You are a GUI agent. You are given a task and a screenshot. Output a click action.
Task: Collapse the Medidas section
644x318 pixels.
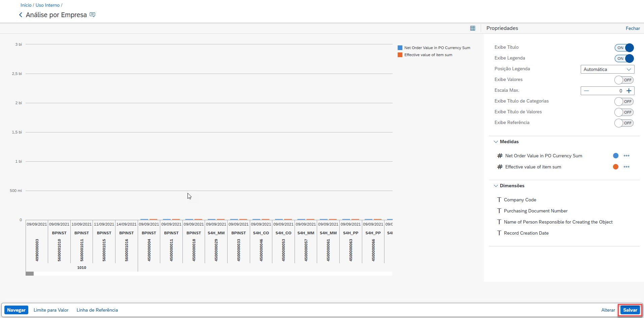tap(496, 142)
